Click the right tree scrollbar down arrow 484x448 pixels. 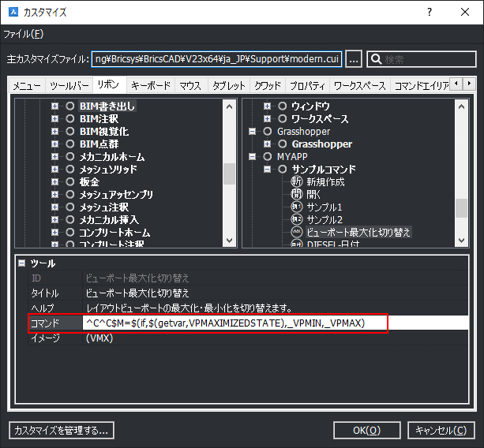[461, 241]
